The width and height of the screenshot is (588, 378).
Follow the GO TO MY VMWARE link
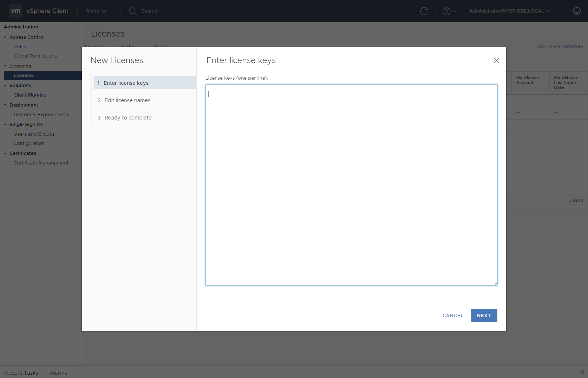pyautogui.click(x=560, y=46)
